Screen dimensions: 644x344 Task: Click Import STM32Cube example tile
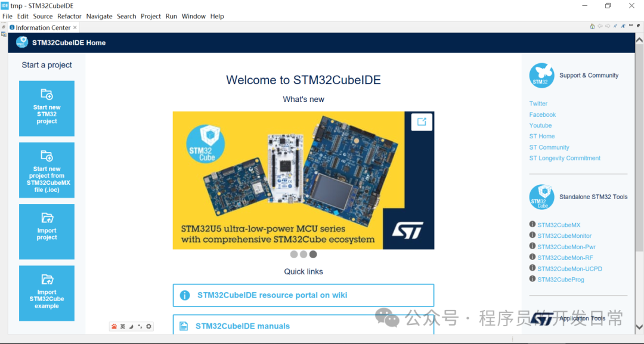click(x=47, y=293)
